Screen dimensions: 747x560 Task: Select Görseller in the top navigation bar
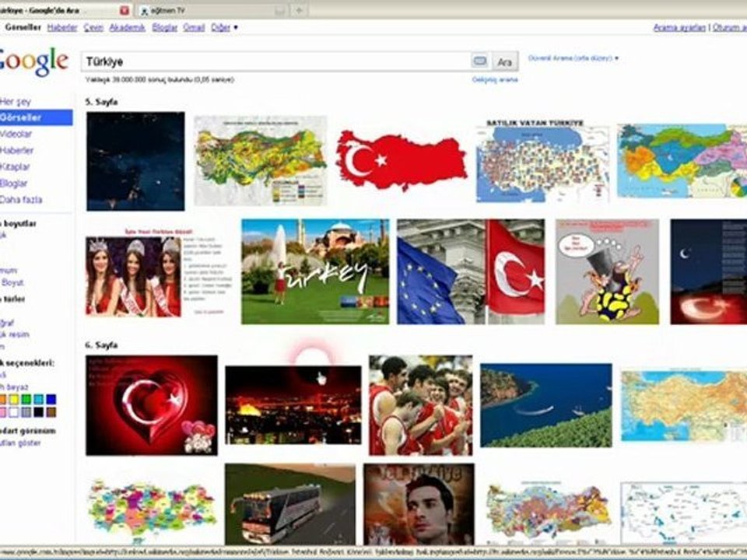tap(23, 28)
